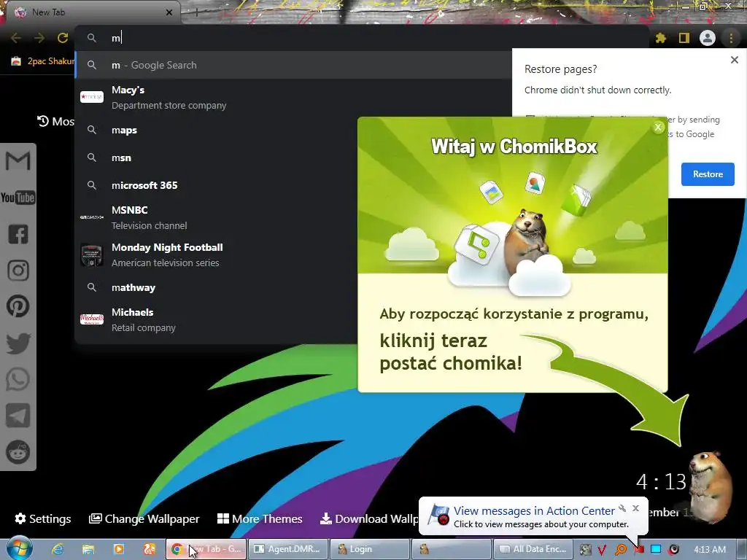Screen dimensions: 747x560
Task: Toggle the Chrome side panel icon
Action: pos(684,38)
